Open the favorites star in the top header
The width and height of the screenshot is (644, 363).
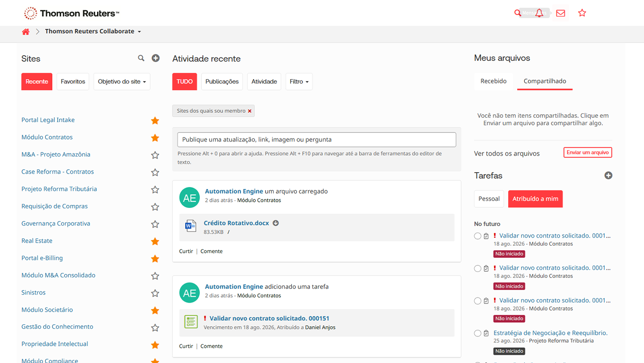(x=582, y=13)
